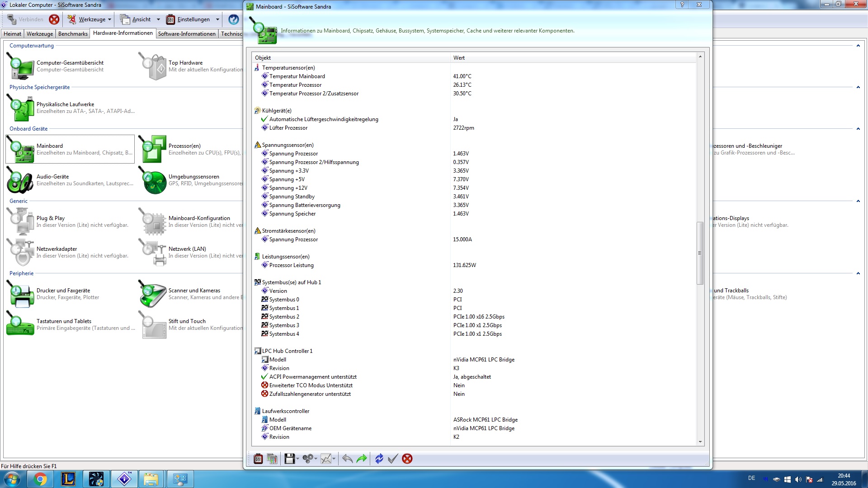
Task: Collapse the Computerwartung section chevron
Action: (x=858, y=46)
